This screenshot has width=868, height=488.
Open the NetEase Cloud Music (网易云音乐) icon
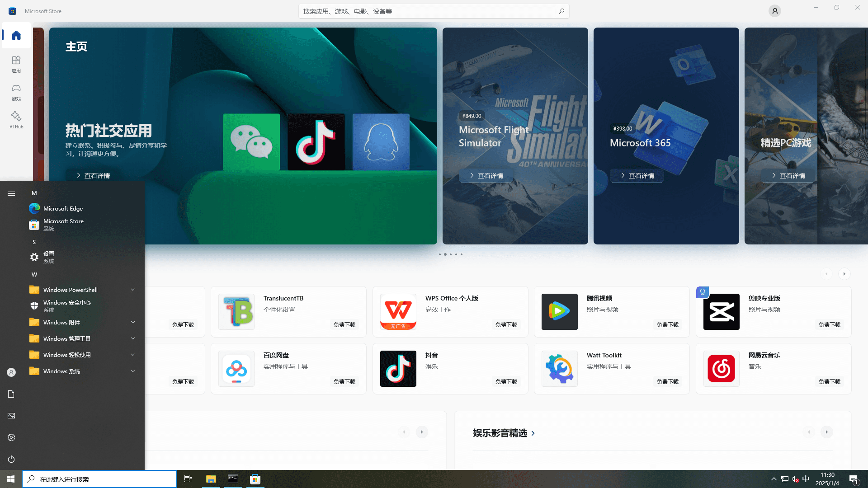pyautogui.click(x=722, y=369)
